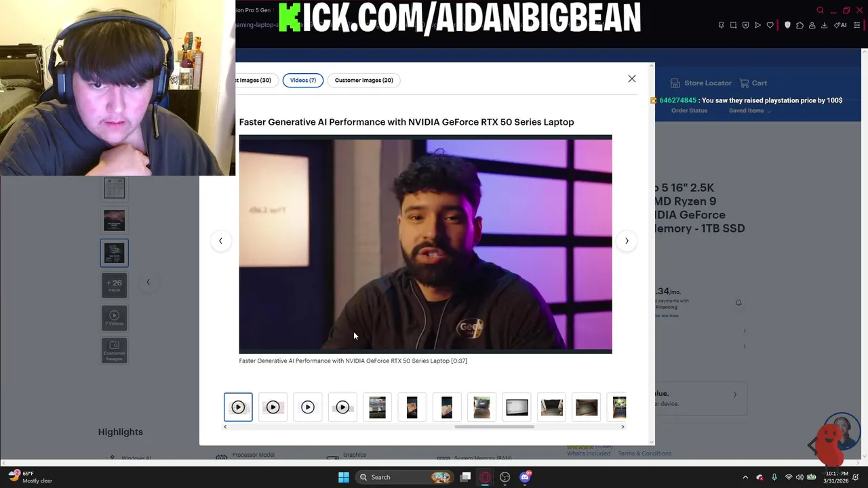
Task: Select the fourth video thumbnail in strip
Action: pyautogui.click(x=342, y=407)
